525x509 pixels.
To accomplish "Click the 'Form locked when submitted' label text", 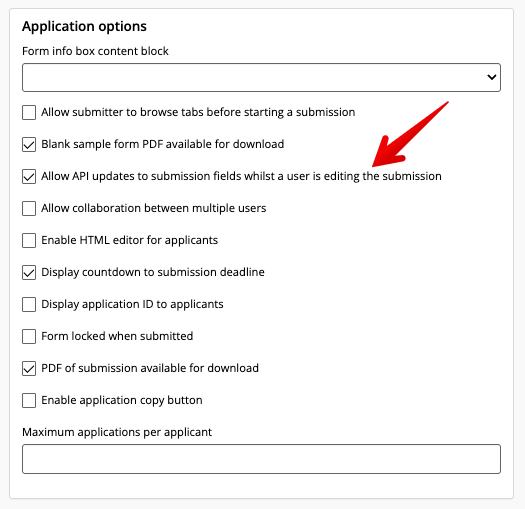I will tap(117, 336).
